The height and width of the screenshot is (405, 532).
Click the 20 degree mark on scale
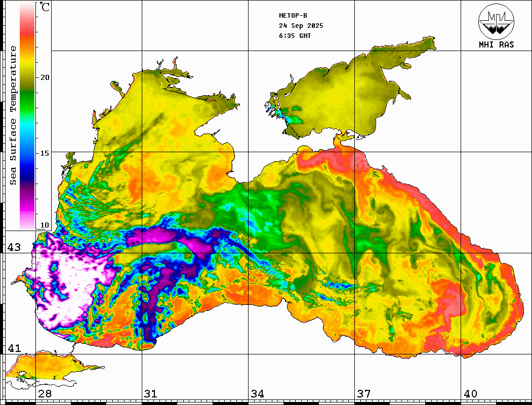click(x=45, y=77)
